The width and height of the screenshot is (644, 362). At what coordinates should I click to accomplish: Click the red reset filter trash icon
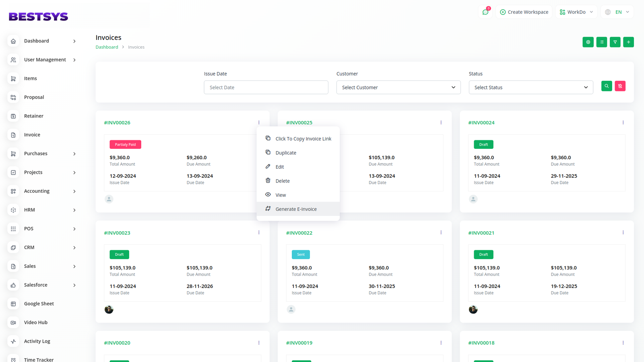coord(620,86)
